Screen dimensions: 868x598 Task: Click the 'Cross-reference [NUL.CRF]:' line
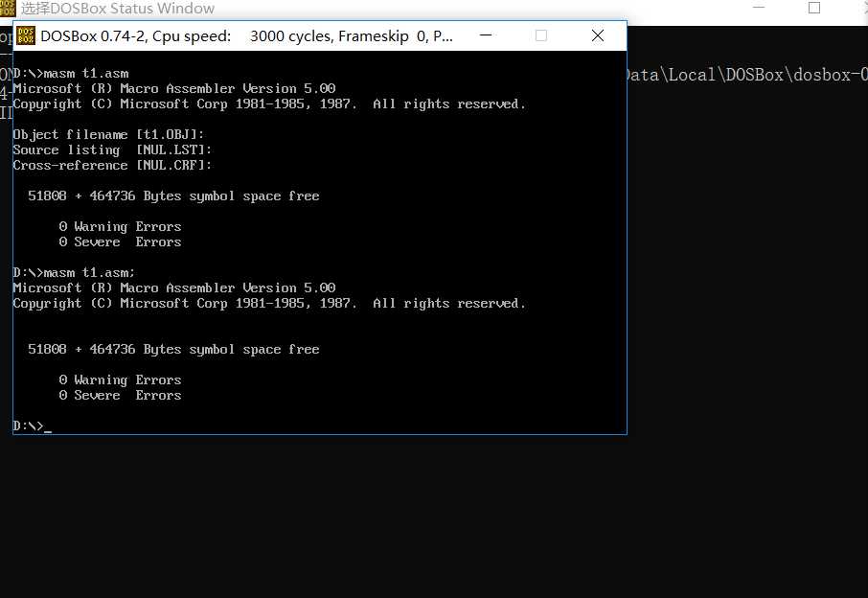[x=112, y=165]
